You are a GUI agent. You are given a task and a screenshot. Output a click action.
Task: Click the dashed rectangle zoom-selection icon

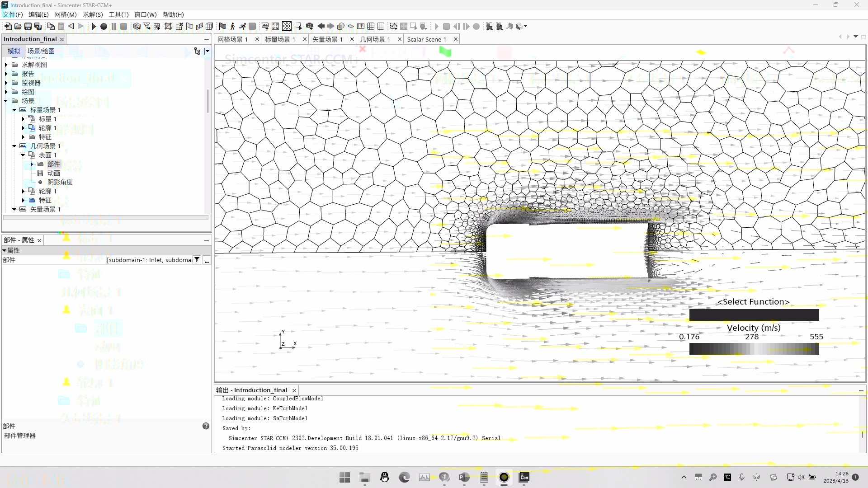[x=298, y=26]
